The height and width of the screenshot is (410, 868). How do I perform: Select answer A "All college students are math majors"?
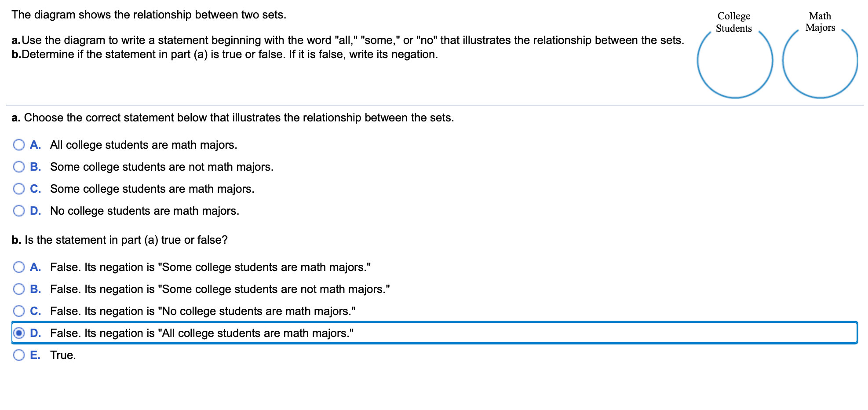[x=19, y=144]
